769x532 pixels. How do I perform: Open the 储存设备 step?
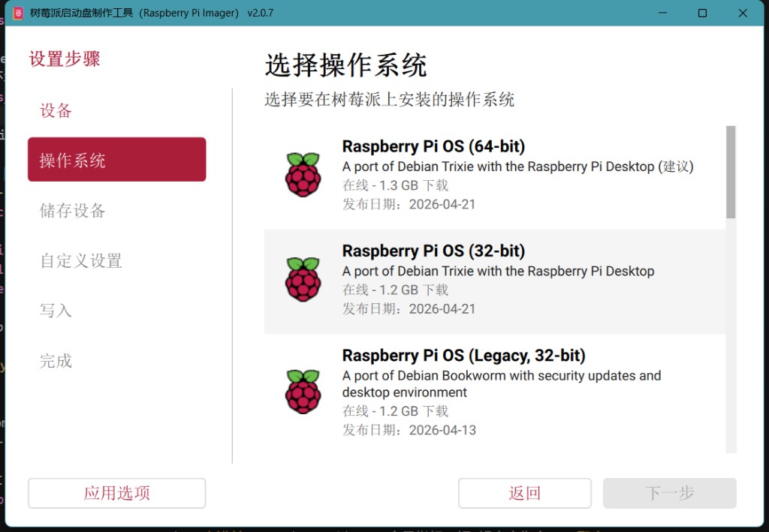pyautogui.click(x=73, y=211)
